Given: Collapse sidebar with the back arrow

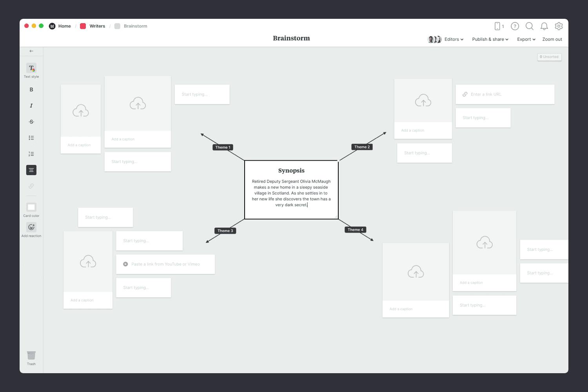Looking at the screenshot, I should click(31, 51).
